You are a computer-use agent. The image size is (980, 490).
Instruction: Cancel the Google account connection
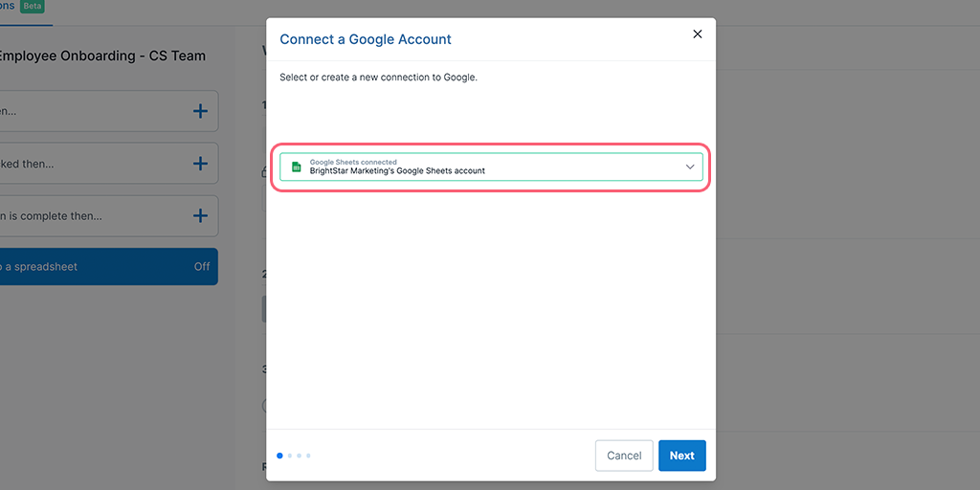(x=624, y=456)
